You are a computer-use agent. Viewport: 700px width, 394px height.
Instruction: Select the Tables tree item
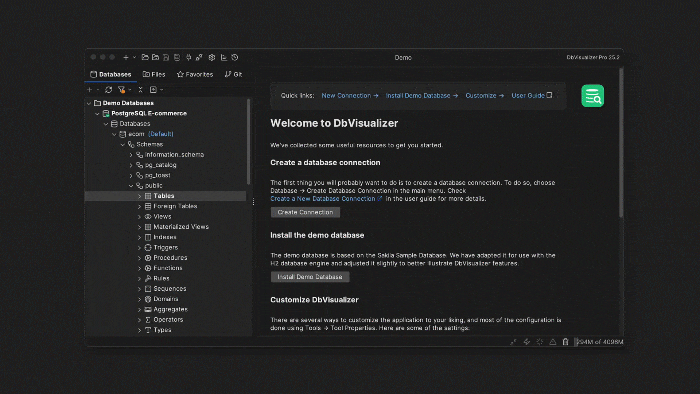[x=164, y=196]
